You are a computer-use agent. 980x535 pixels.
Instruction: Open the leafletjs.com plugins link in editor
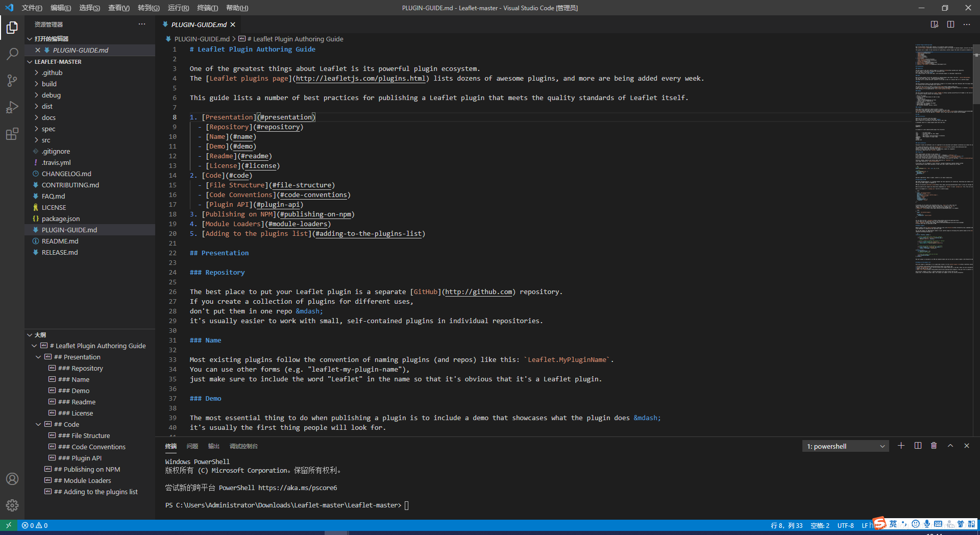[360, 78]
